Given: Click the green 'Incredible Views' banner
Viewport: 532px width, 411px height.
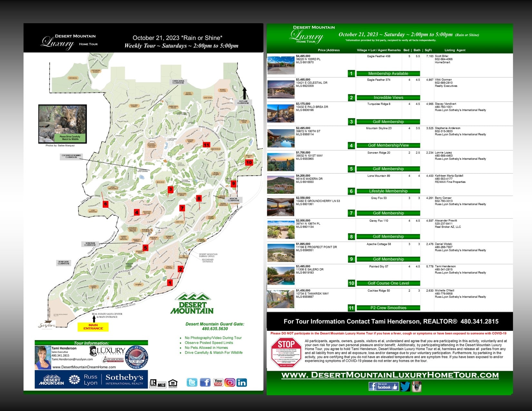Looking at the screenshot, I should 388,98.
